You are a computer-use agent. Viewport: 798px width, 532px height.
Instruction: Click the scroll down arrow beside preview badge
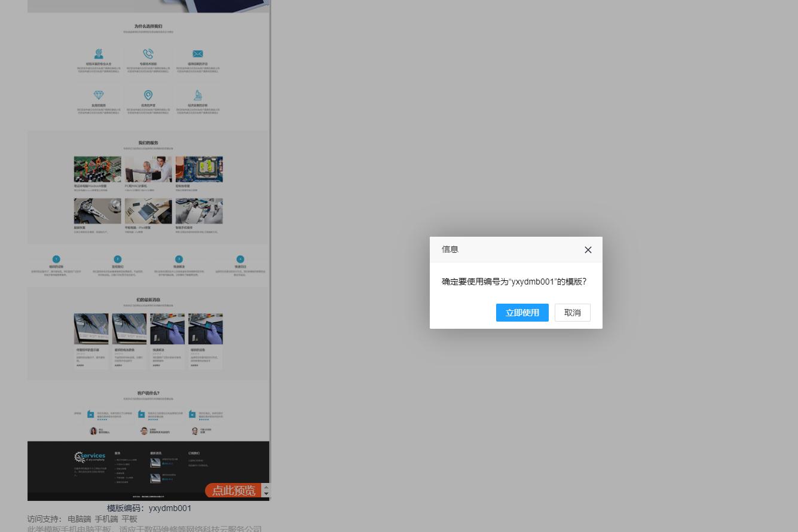pyautogui.click(x=267, y=494)
